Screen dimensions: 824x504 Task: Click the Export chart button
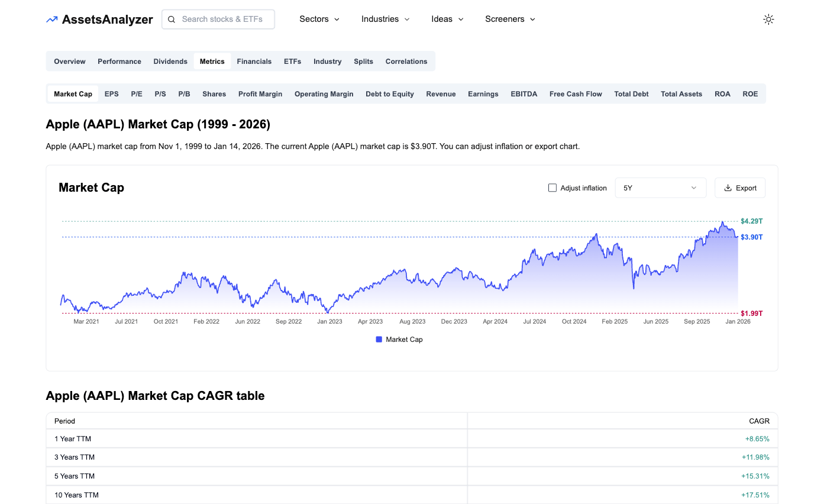point(740,188)
